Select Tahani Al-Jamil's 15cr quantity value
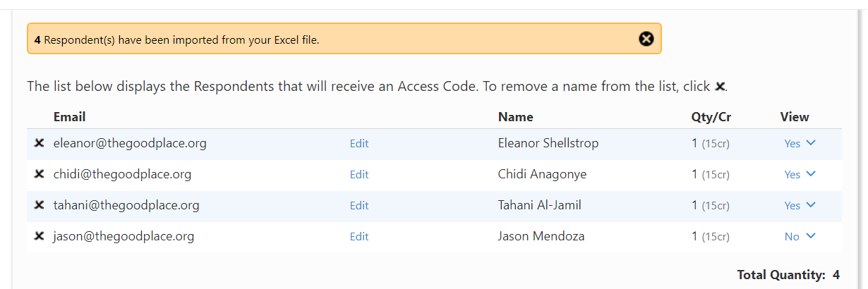The image size is (868, 289). (716, 206)
